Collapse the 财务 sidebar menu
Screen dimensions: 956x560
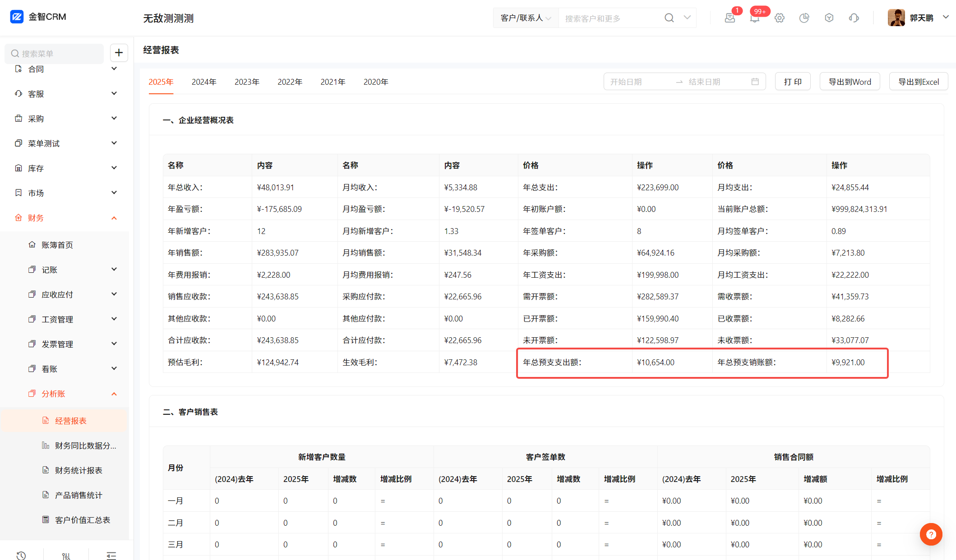point(114,218)
